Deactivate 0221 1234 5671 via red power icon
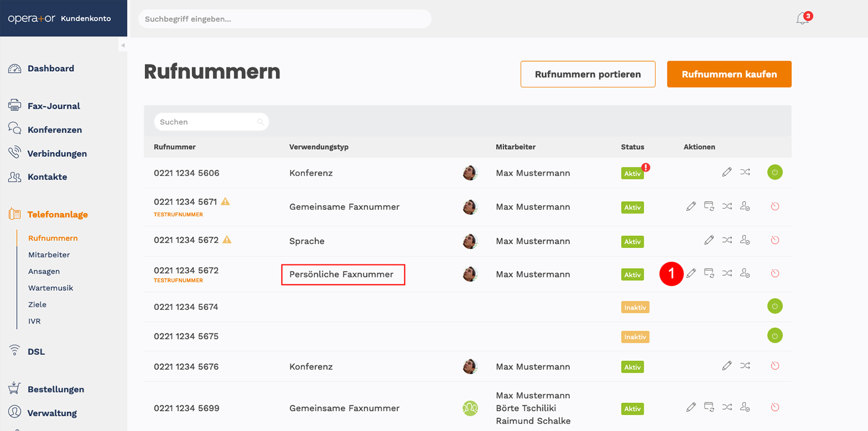Image resolution: width=868 pixels, height=431 pixels. [x=775, y=206]
